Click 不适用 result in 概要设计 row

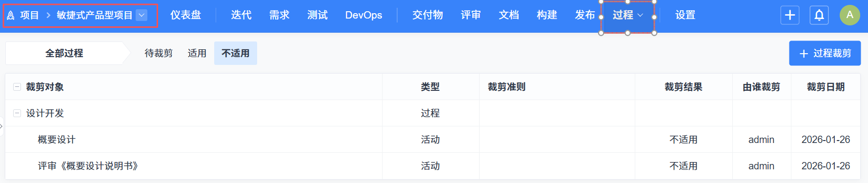click(684, 140)
